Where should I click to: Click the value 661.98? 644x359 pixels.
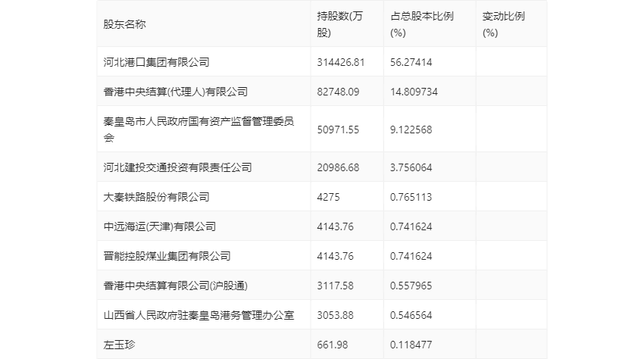click(x=333, y=345)
